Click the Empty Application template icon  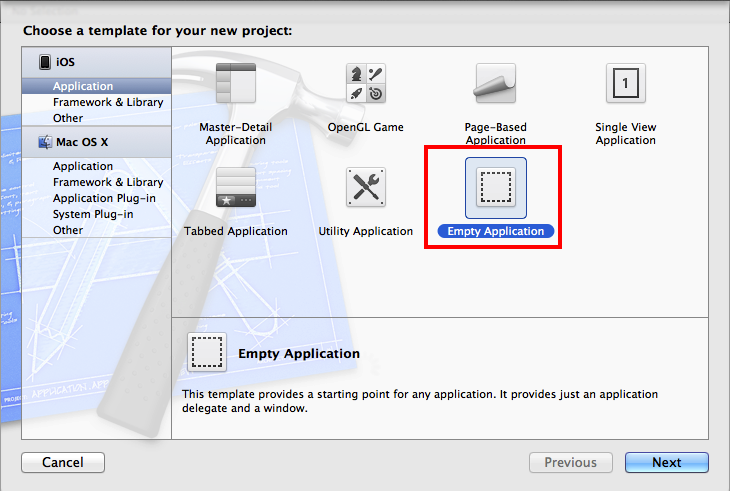[496, 188]
